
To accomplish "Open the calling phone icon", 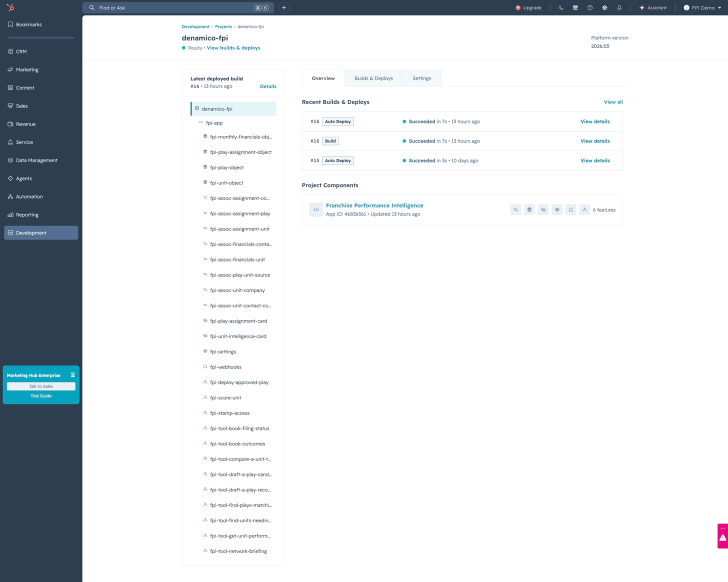I will (x=561, y=8).
